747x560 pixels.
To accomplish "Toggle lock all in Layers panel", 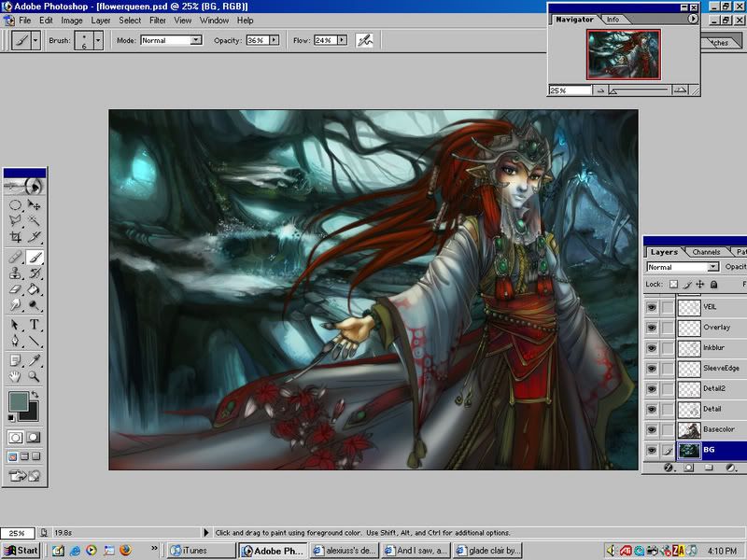I will click(713, 285).
